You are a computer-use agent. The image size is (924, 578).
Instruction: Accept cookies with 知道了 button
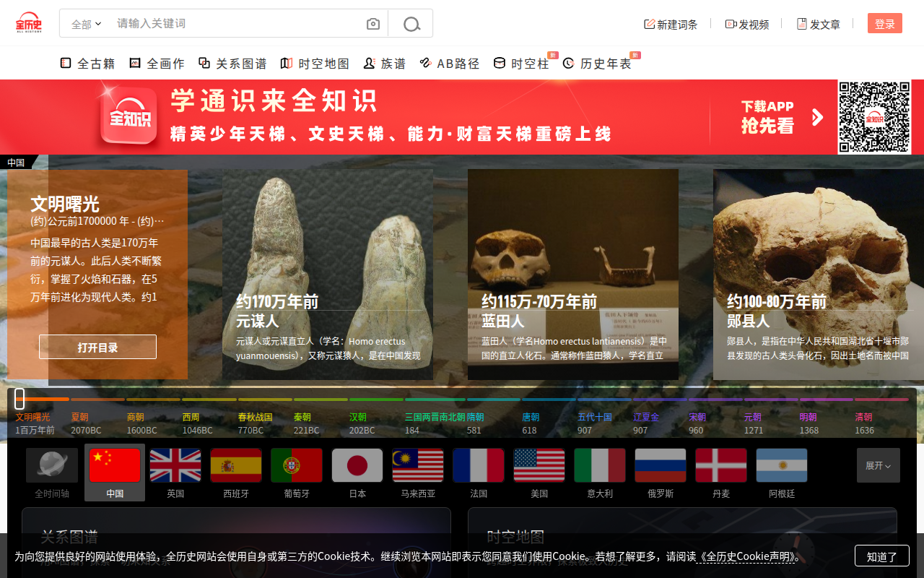coord(882,556)
